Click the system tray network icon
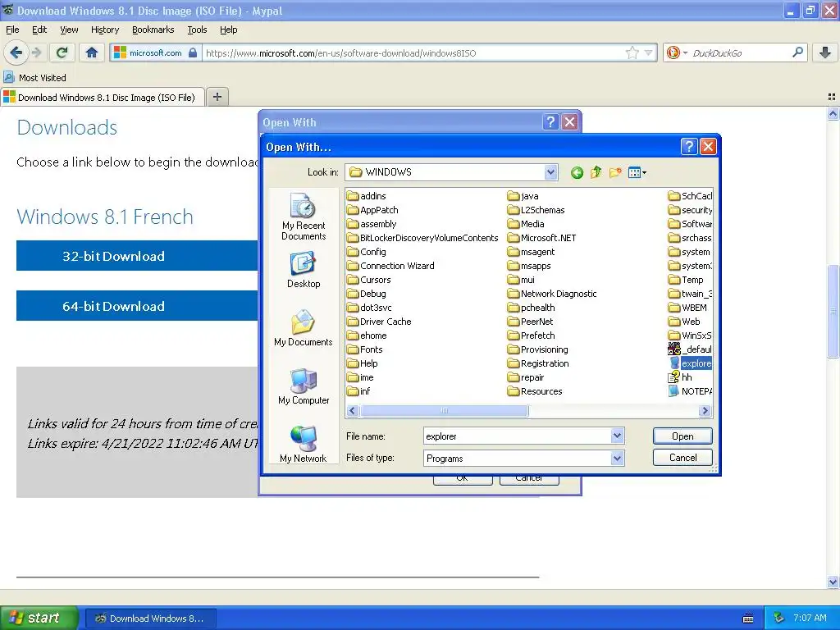The height and width of the screenshot is (630, 840). (779, 619)
